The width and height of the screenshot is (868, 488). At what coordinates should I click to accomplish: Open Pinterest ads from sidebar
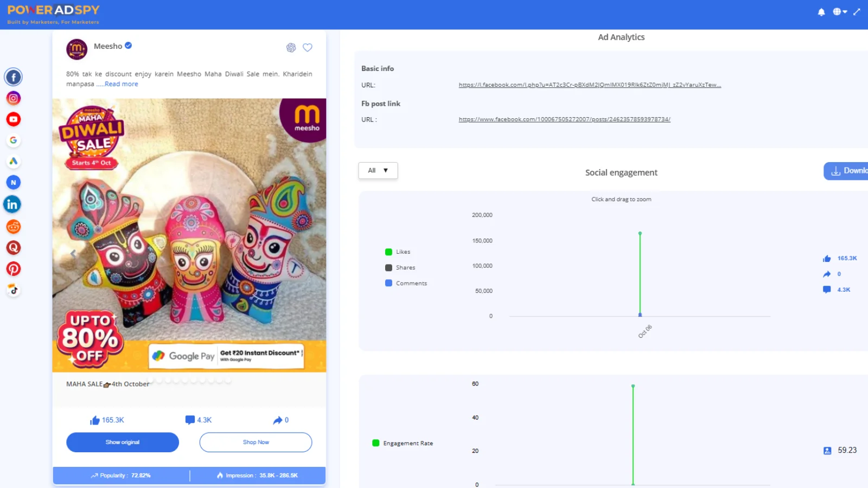(x=14, y=269)
